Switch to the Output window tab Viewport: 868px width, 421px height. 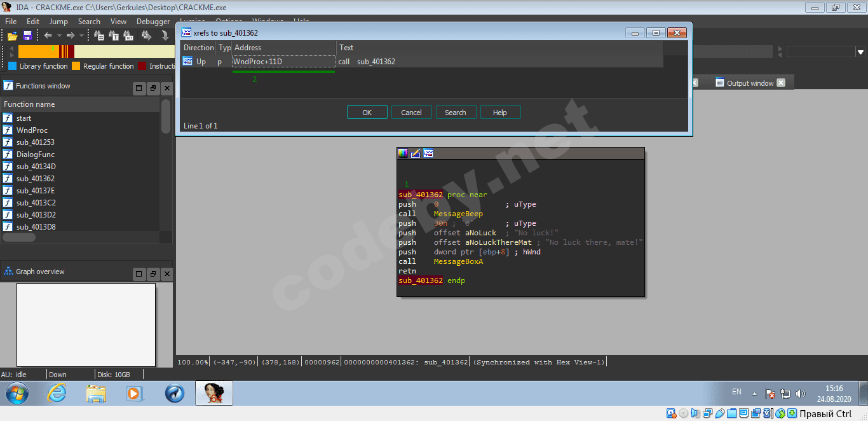[750, 83]
